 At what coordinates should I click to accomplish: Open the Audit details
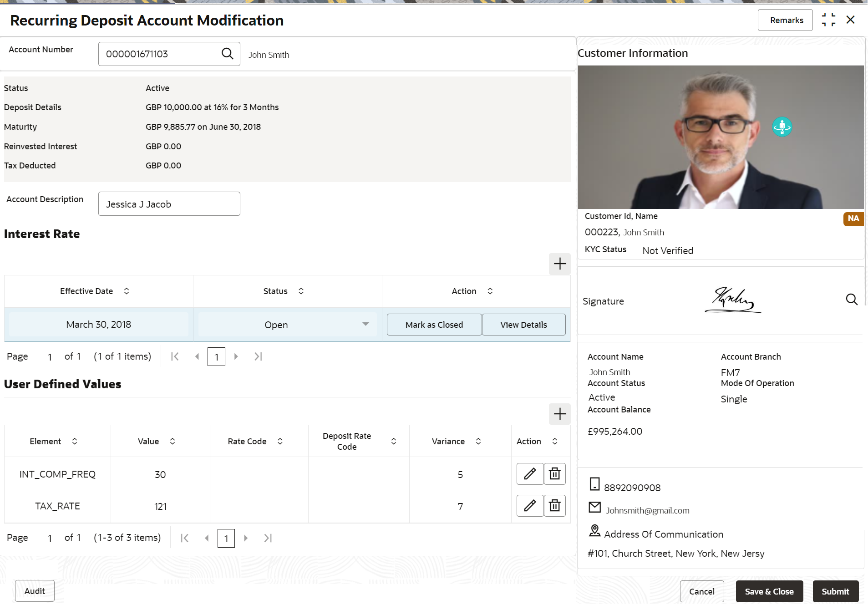[x=35, y=591]
